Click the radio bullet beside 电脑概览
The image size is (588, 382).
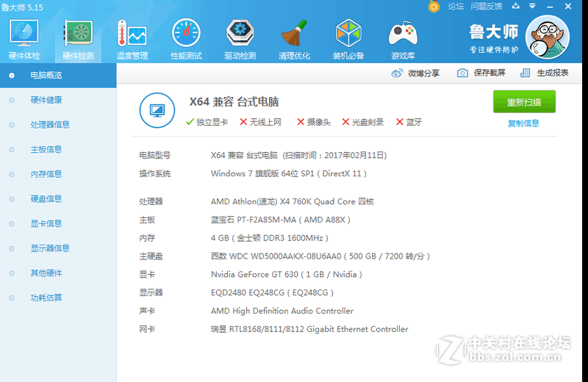[12, 76]
